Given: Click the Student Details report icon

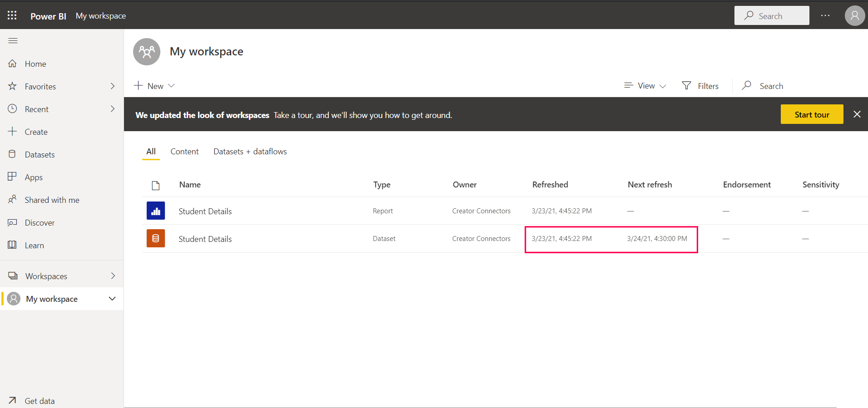Looking at the screenshot, I should [156, 211].
